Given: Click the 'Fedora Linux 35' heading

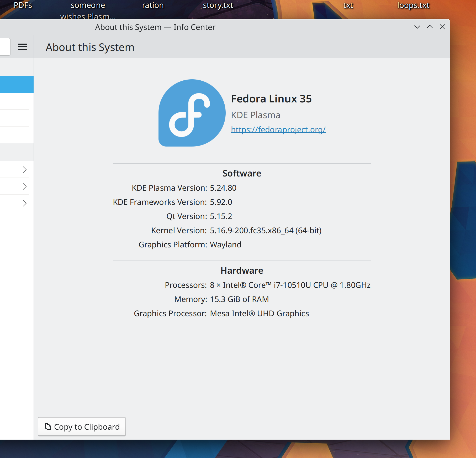Looking at the screenshot, I should tap(271, 99).
